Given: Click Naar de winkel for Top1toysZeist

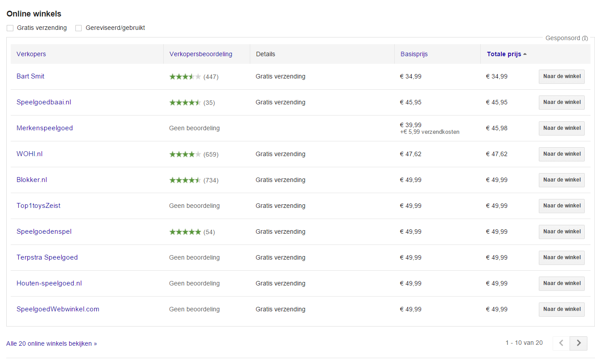Looking at the screenshot, I should 562,206.
